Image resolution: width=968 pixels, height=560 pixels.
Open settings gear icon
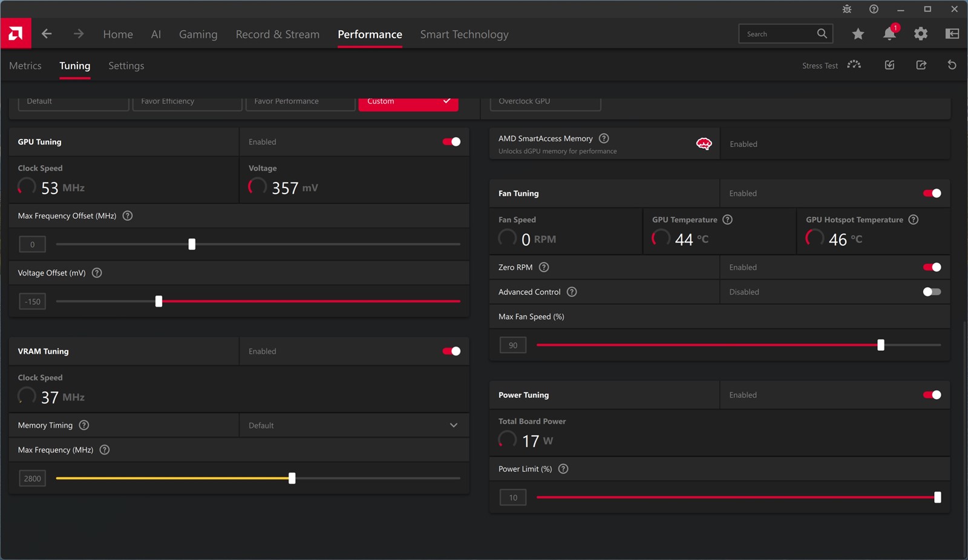(x=921, y=34)
